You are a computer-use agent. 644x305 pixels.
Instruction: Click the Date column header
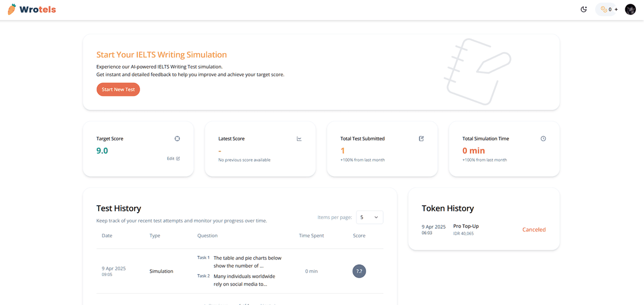(x=107, y=236)
